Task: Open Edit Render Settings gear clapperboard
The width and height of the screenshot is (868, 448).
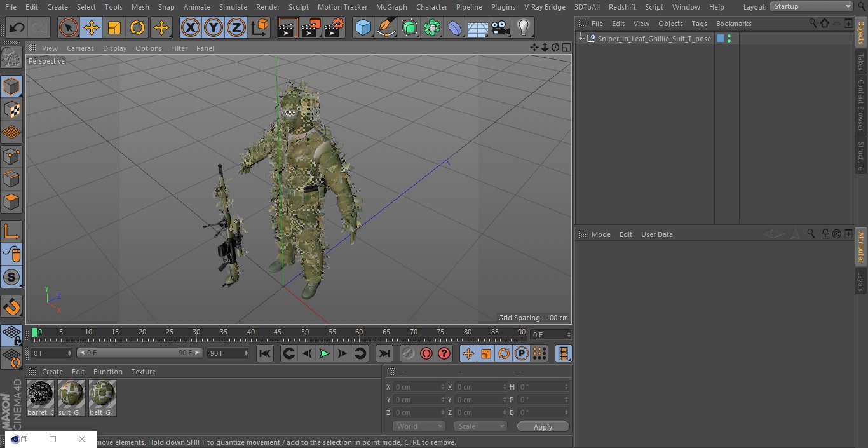Action: [x=334, y=28]
